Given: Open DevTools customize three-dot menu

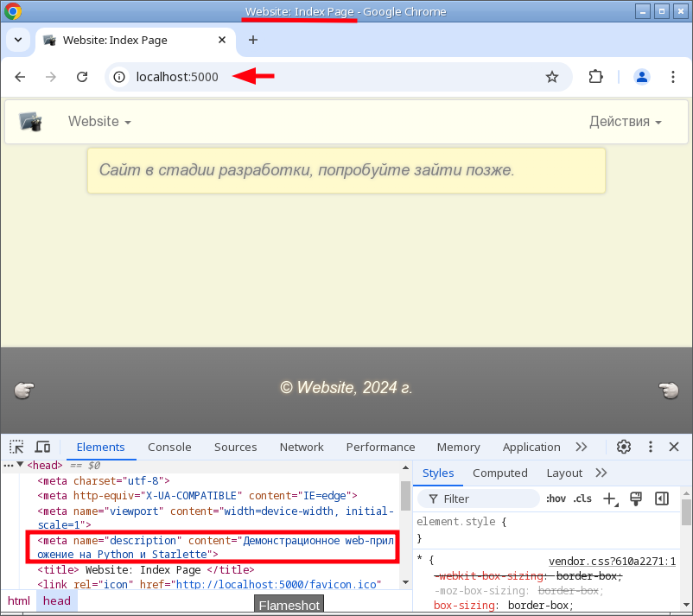Looking at the screenshot, I should (x=650, y=447).
